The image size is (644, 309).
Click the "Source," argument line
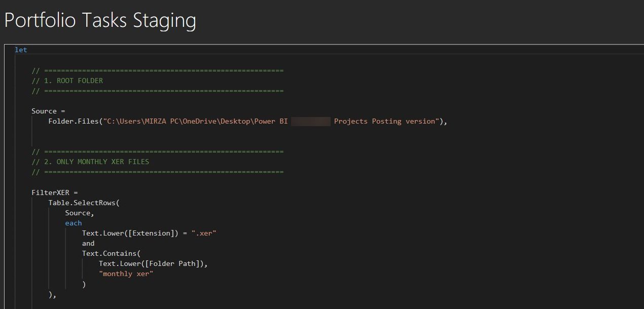click(80, 213)
